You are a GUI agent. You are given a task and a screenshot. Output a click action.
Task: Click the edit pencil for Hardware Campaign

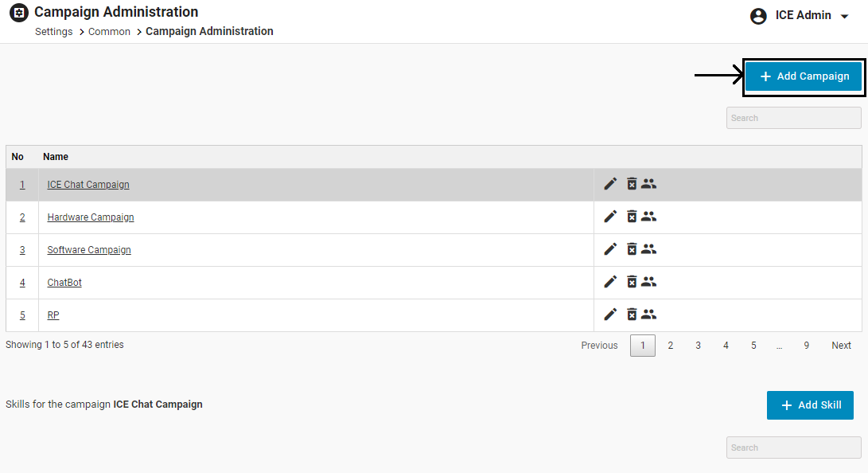(x=610, y=217)
